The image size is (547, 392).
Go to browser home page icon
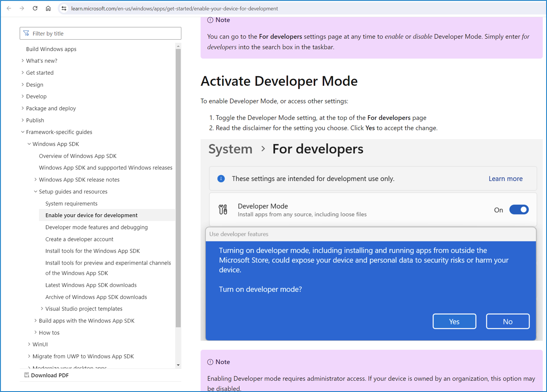click(48, 8)
